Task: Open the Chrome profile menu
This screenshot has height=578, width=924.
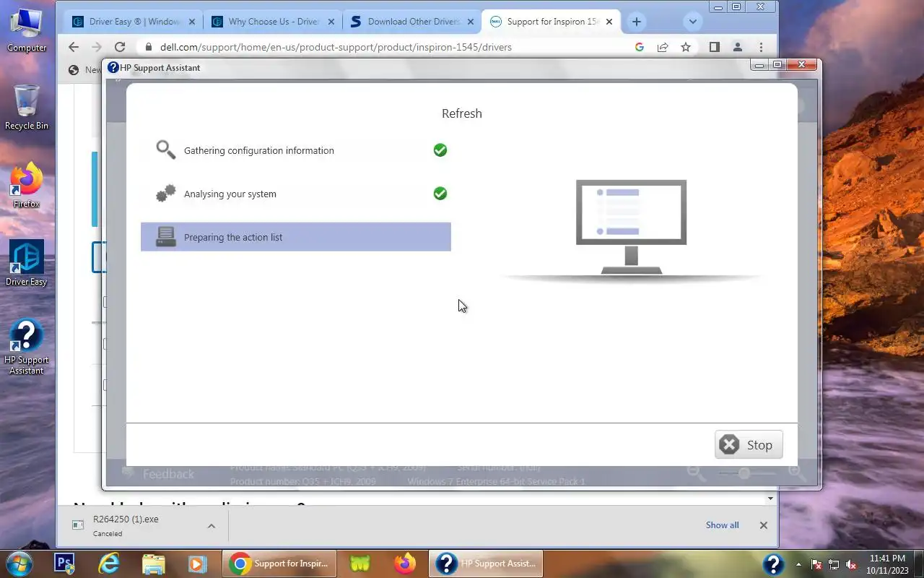Action: coord(737,47)
